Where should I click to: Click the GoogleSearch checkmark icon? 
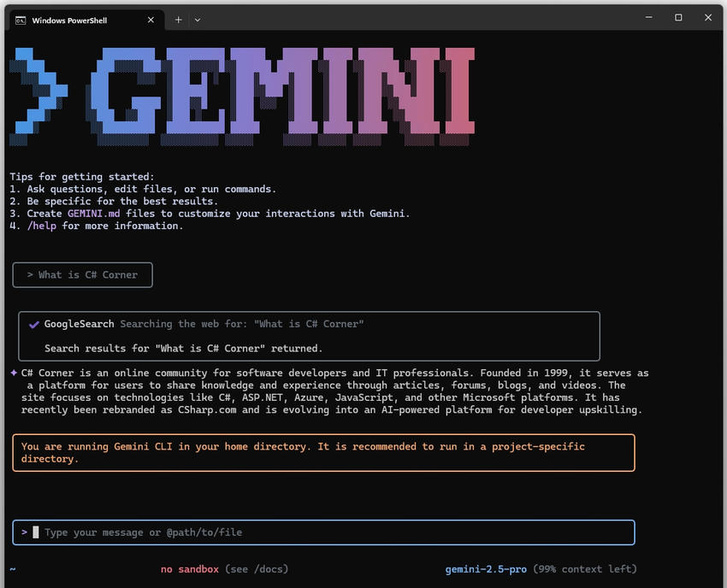click(34, 324)
